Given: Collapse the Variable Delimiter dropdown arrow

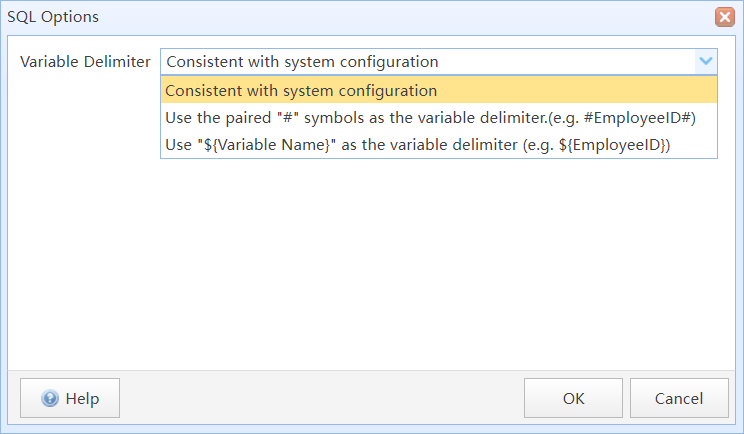Looking at the screenshot, I should (x=706, y=61).
